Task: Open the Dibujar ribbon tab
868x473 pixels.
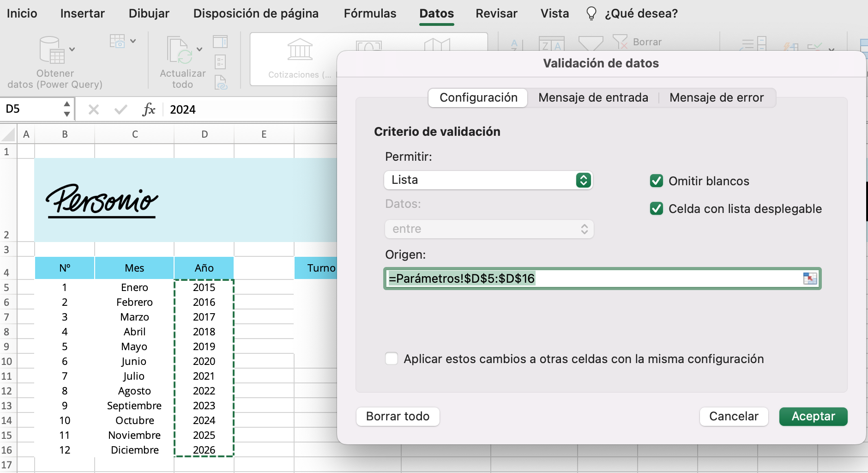Action: tap(149, 13)
